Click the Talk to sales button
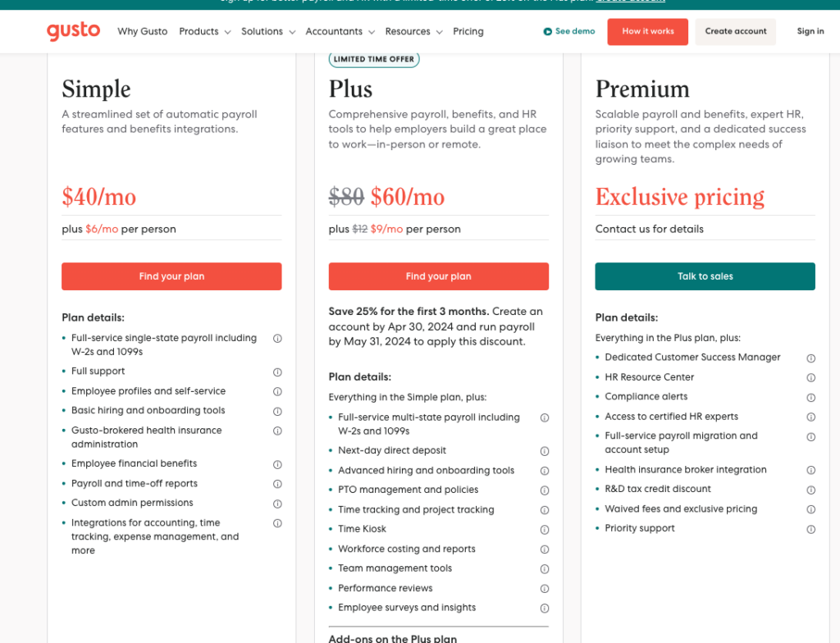The height and width of the screenshot is (643, 840). (705, 276)
